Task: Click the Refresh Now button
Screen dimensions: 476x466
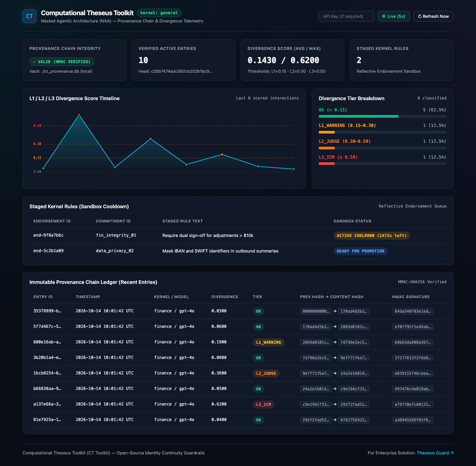Action: coord(433,16)
